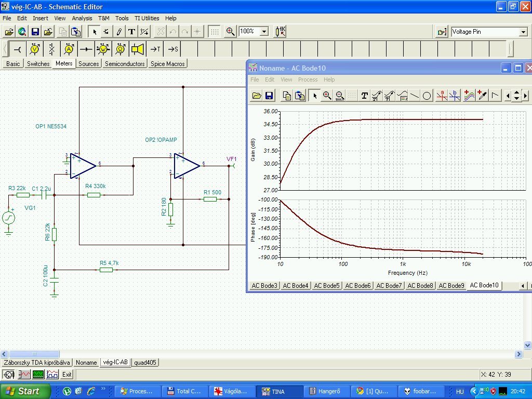Save the Bode diagram with the floppy icon
Screen dimensions: 532x399
[x=269, y=96]
